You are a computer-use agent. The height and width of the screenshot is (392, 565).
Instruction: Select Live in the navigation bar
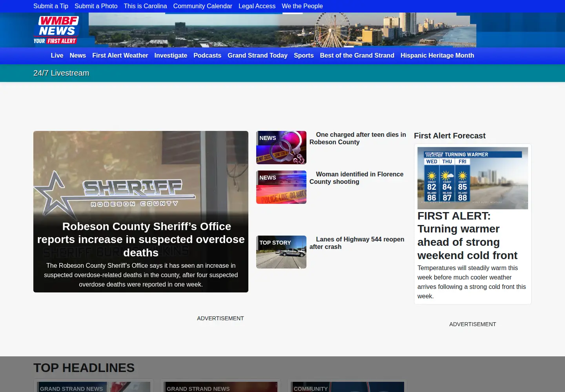[57, 56]
